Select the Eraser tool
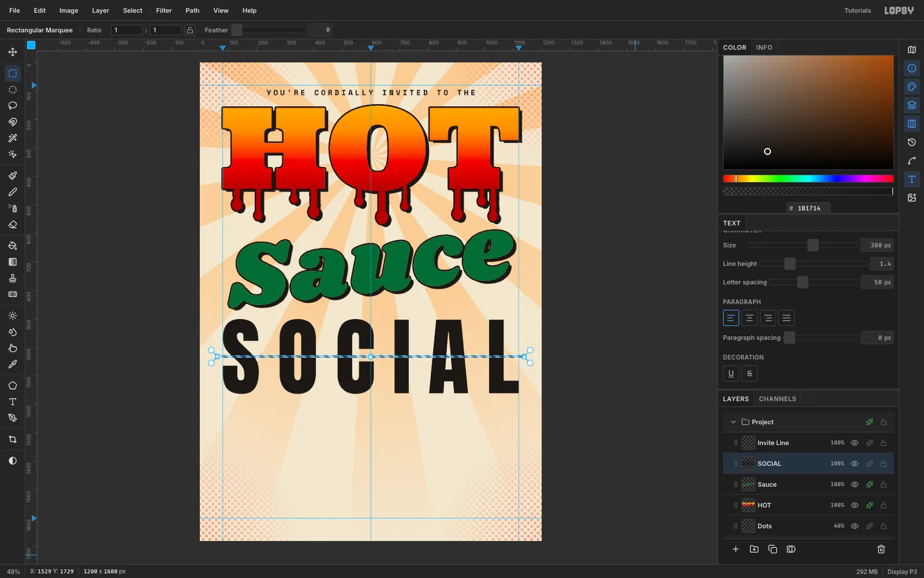 [x=13, y=224]
